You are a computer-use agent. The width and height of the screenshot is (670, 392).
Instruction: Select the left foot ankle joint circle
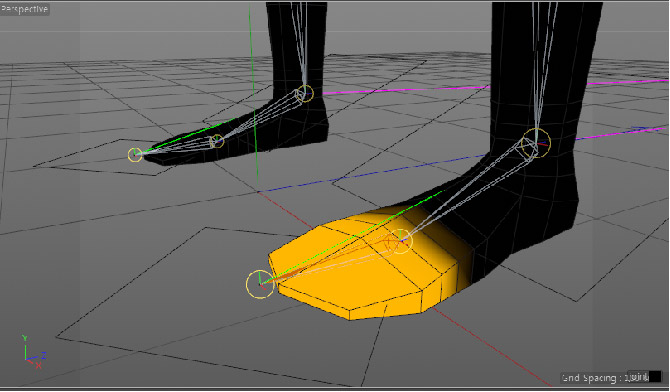[305, 93]
